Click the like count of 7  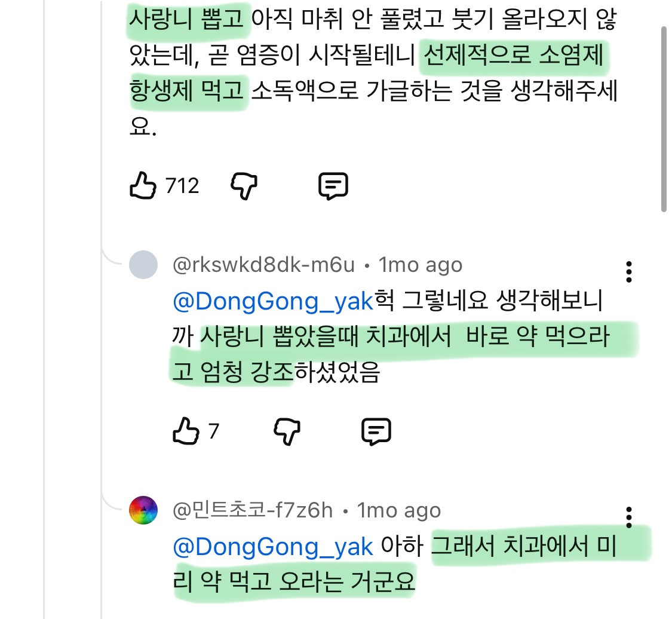(x=214, y=431)
